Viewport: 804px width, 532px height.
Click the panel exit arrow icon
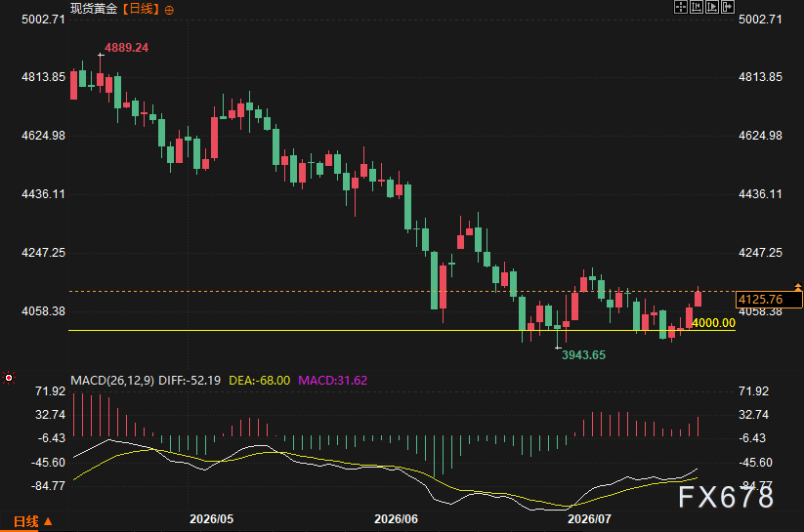tap(728, 7)
